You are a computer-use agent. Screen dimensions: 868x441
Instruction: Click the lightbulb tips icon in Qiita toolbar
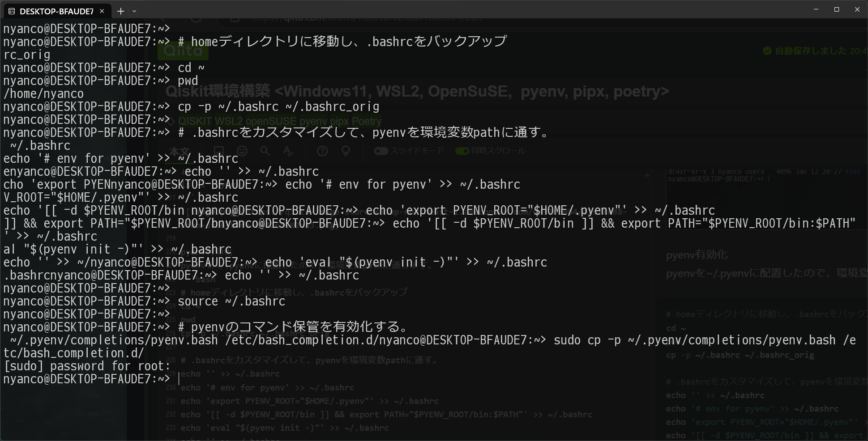(345, 151)
